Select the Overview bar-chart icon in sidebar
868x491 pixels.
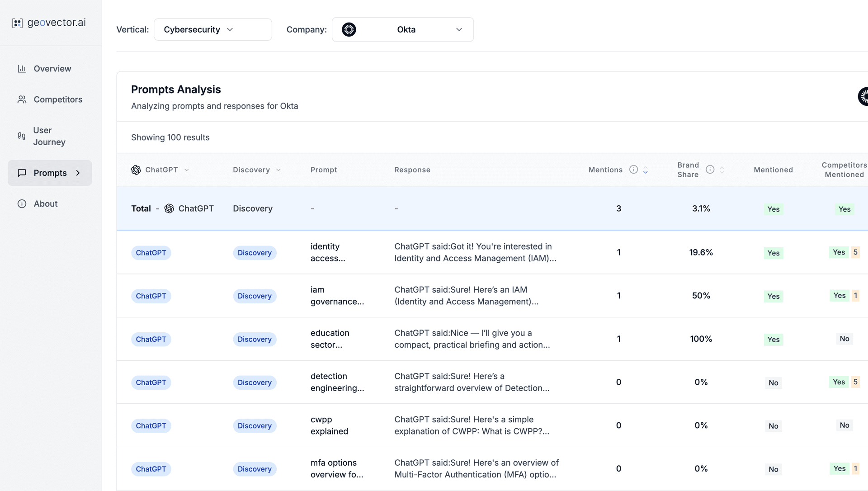point(22,68)
